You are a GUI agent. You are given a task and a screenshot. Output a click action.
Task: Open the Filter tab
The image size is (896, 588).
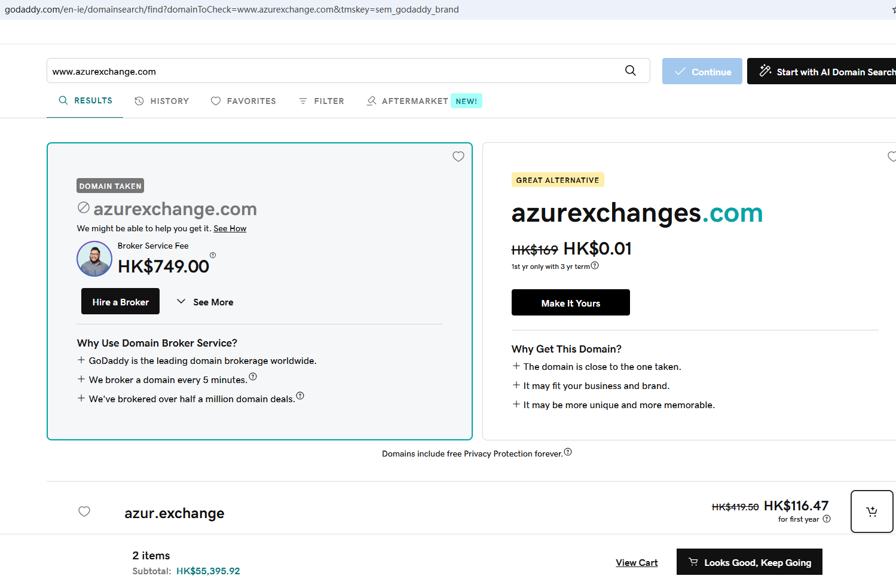point(322,101)
